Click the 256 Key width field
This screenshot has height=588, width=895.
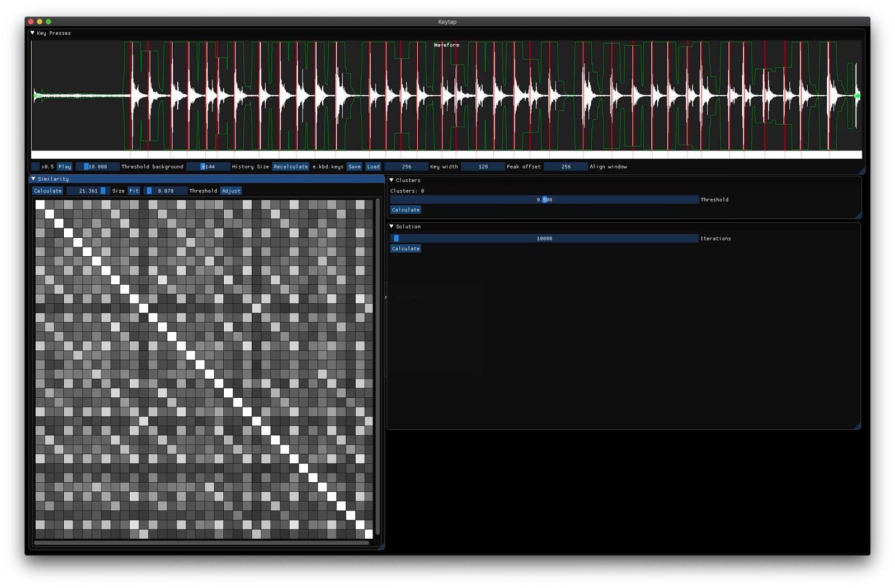click(x=406, y=166)
